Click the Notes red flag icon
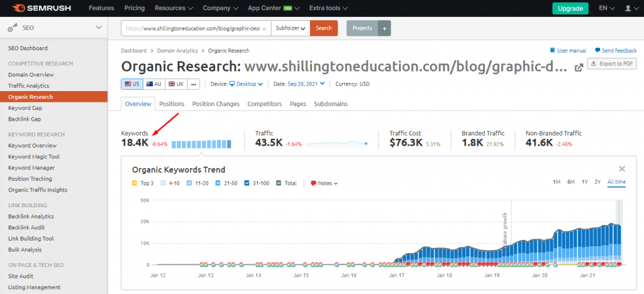644x294 pixels. click(x=313, y=183)
